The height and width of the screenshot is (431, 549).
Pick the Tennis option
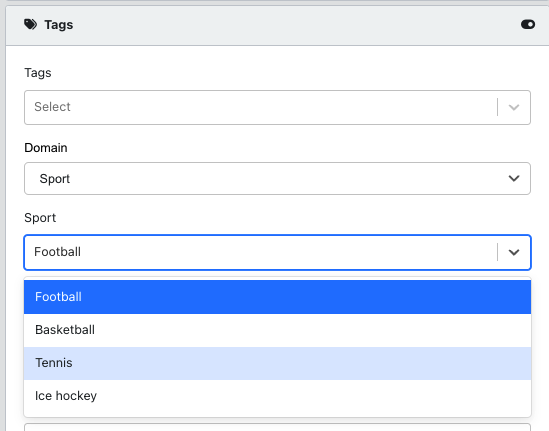tap(277, 363)
